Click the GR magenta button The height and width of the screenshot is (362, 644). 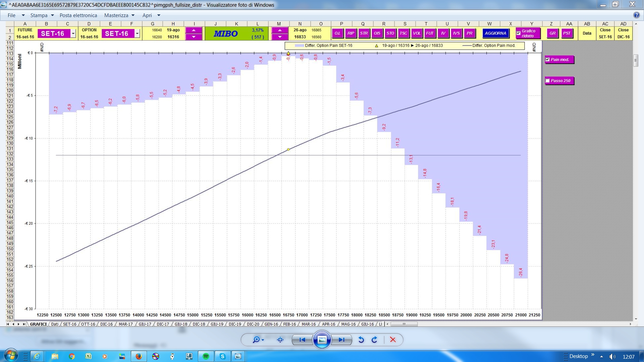coord(552,33)
